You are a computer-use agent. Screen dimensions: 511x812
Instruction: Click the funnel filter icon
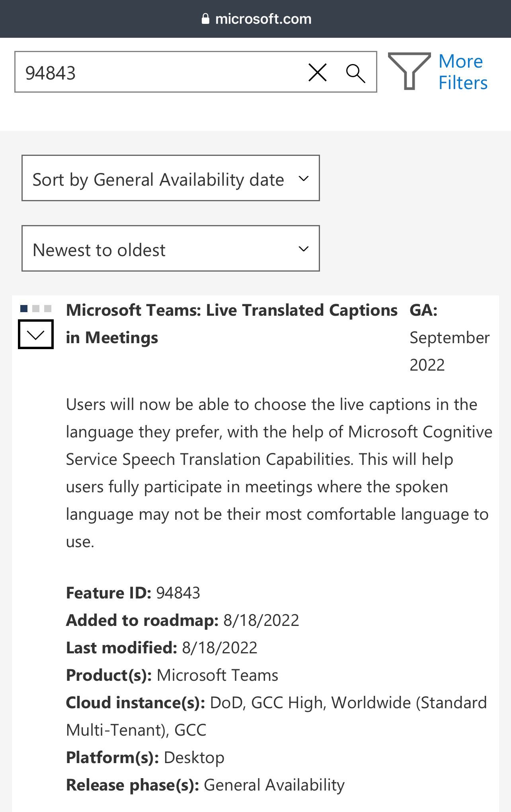pos(409,71)
